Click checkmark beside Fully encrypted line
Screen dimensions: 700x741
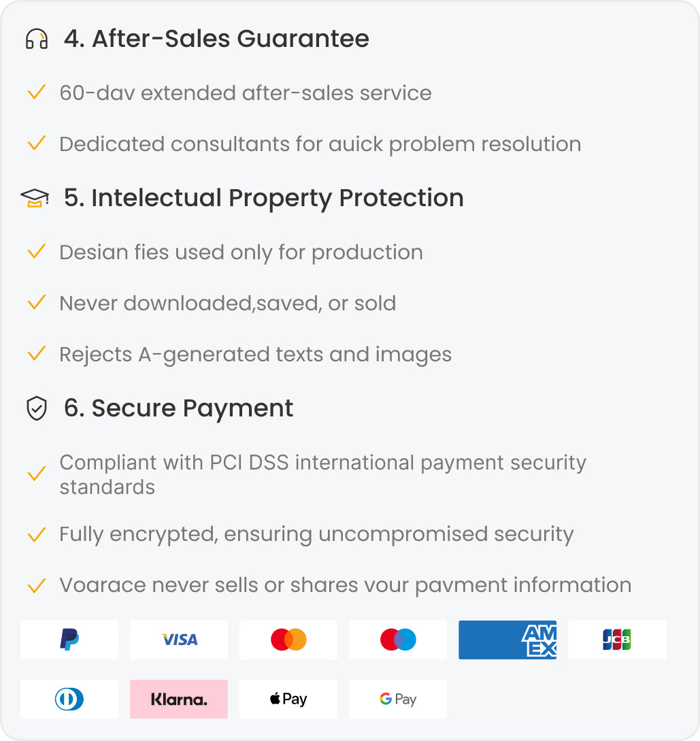(36, 534)
